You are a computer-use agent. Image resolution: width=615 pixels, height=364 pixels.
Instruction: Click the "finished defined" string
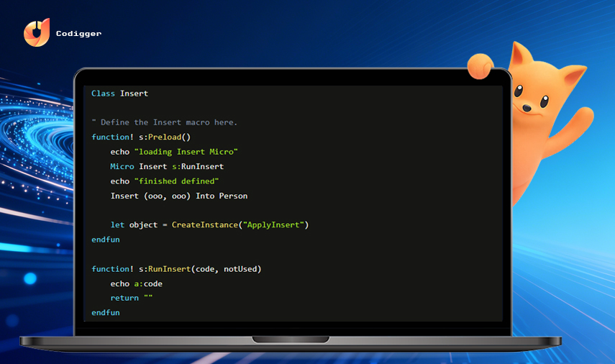coord(176,181)
